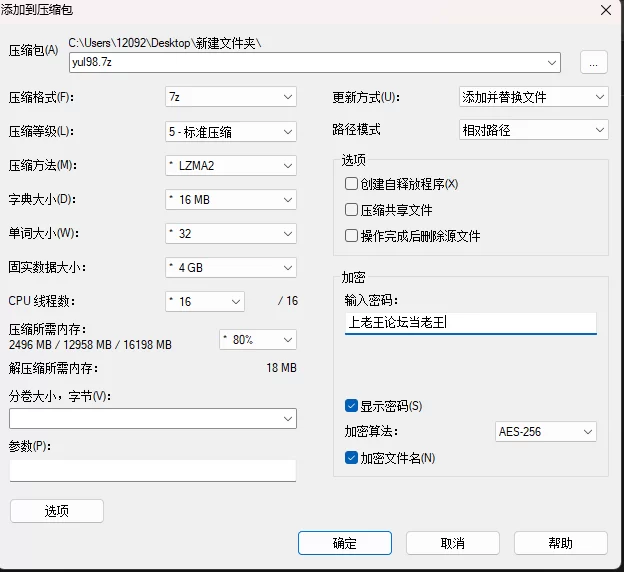The height and width of the screenshot is (572, 624).
Task: Expand the 4 GB solid block size dropdown
Action: tap(231, 267)
